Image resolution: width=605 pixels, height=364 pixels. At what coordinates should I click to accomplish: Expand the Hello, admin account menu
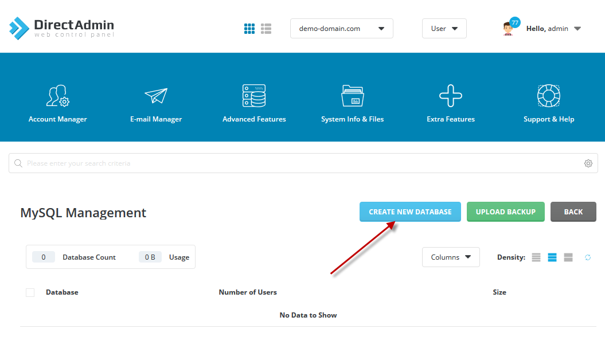pyautogui.click(x=553, y=29)
